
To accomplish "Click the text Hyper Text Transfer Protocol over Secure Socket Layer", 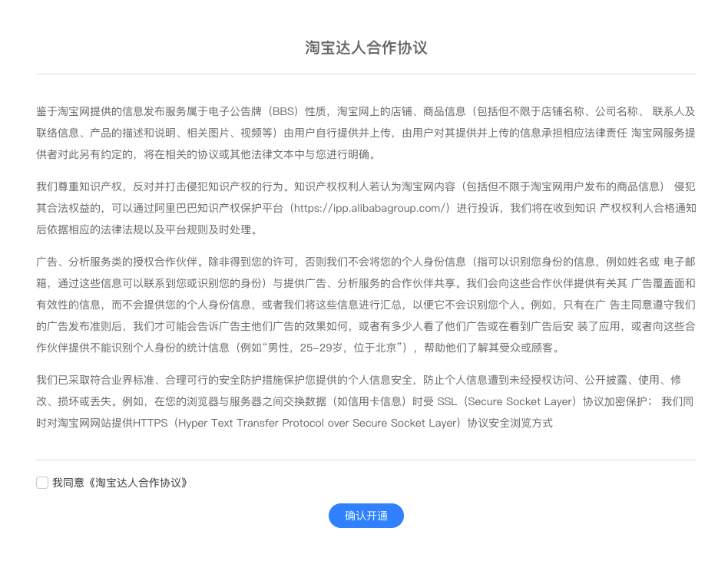I will pos(319,423).
